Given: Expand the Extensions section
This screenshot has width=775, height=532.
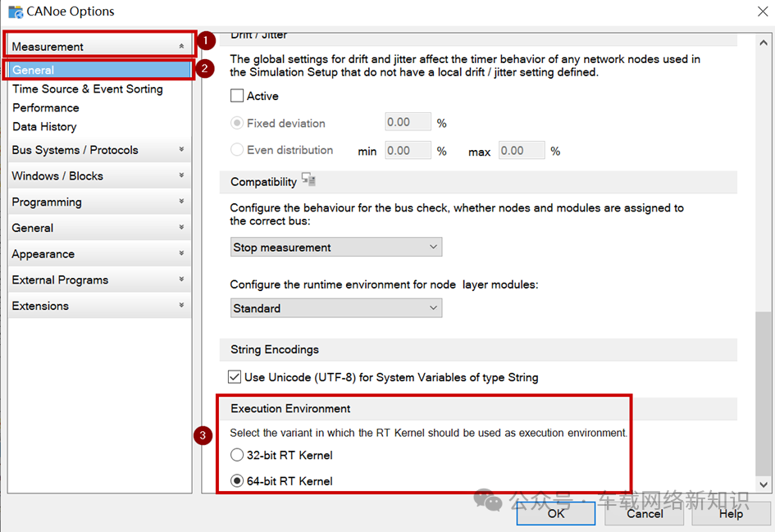Looking at the screenshot, I should click(x=99, y=306).
